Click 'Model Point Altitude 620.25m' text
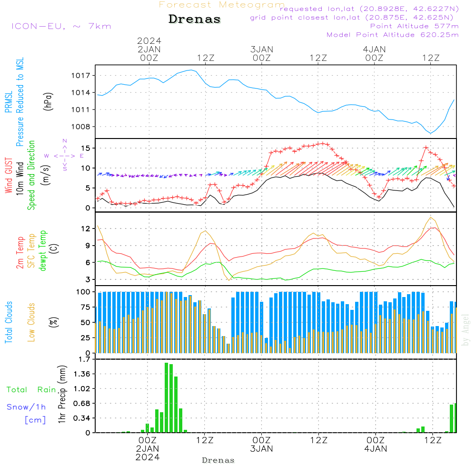The width and height of the screenshot is (476, 476). click(x=393, y=35)
